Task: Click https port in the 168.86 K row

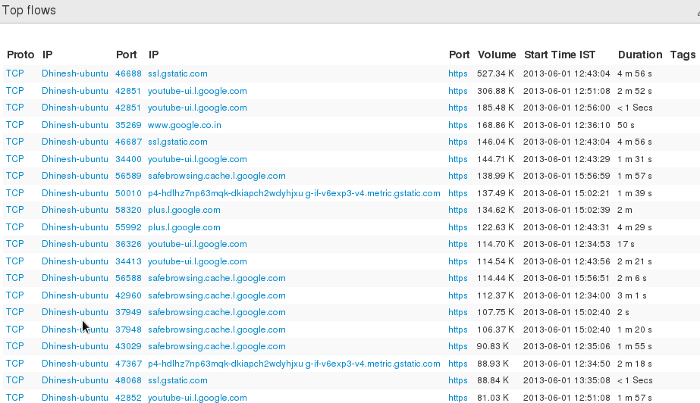Action: pos(458,125)
